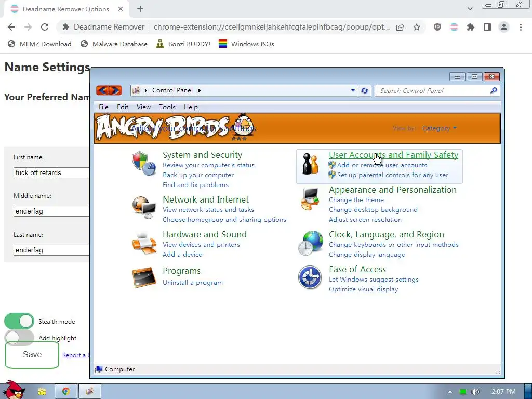Toggle Stealth mode switch off
This screenshot has height=399, width=532.
pyautogui.click(x=19, y=321)
